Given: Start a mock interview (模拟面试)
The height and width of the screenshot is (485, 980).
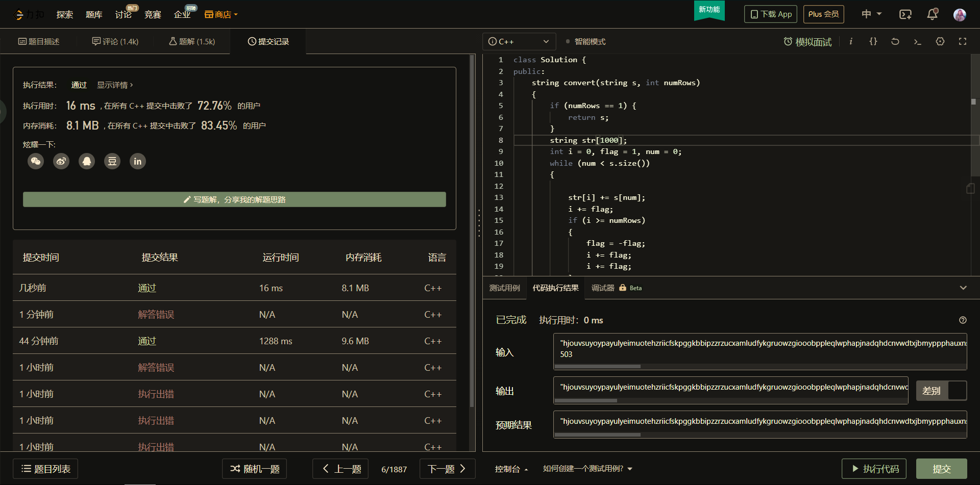Looking at the screenshot, I should point(807,42).
